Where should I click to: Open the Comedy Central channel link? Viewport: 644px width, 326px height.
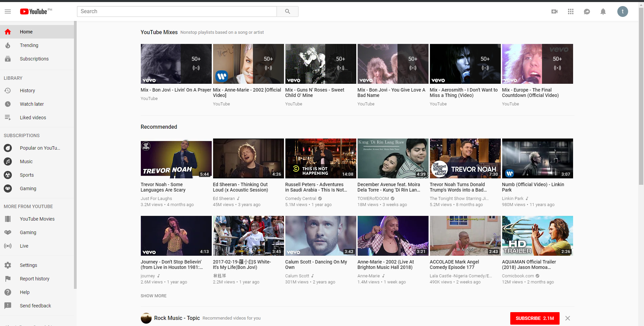point(301,199)
